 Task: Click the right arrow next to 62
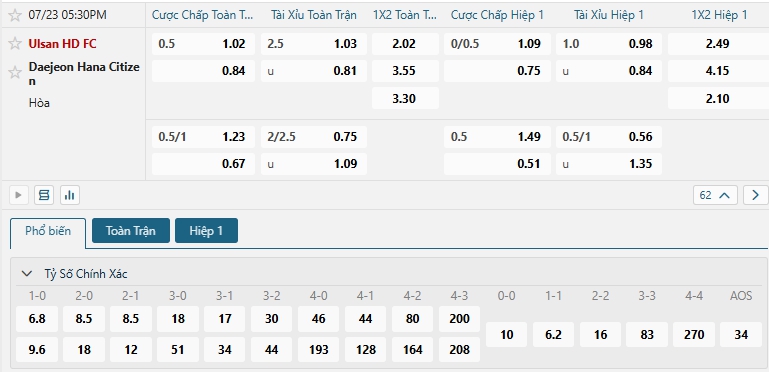755,195
